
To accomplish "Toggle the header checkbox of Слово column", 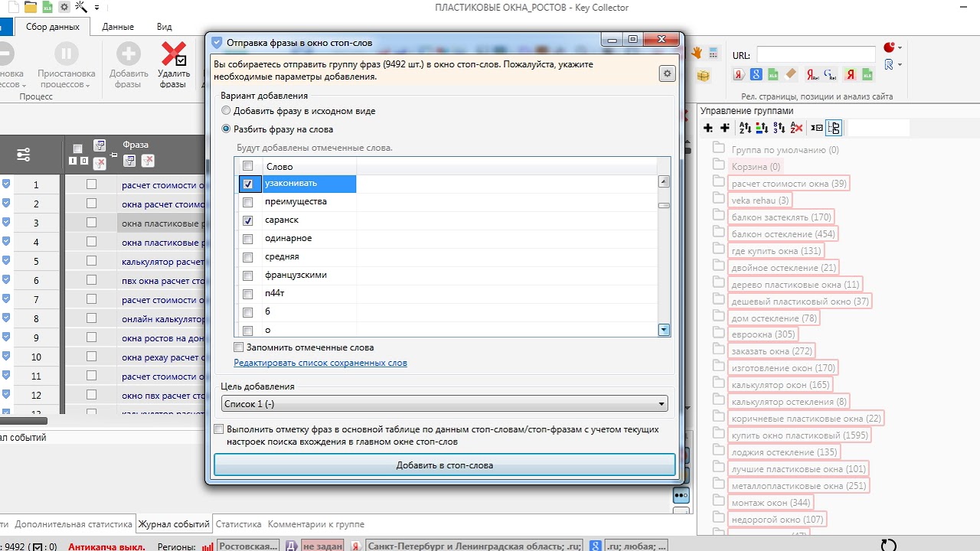I will (x=248, y=166).
